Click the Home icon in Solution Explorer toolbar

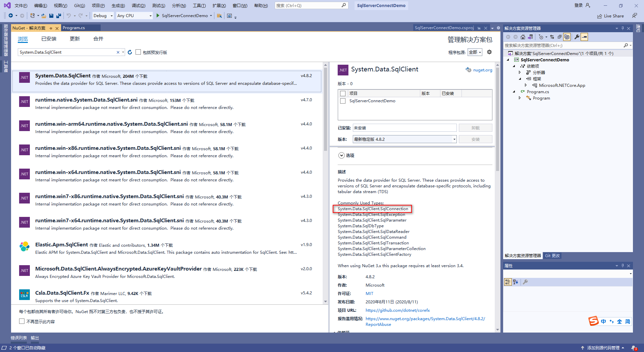[523, 37]
